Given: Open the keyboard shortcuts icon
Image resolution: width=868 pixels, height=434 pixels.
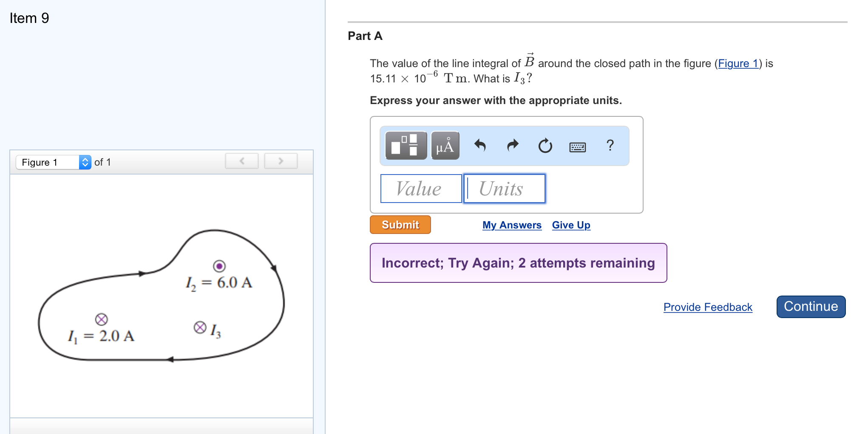Looking at the screenshot, I should 578,147.
